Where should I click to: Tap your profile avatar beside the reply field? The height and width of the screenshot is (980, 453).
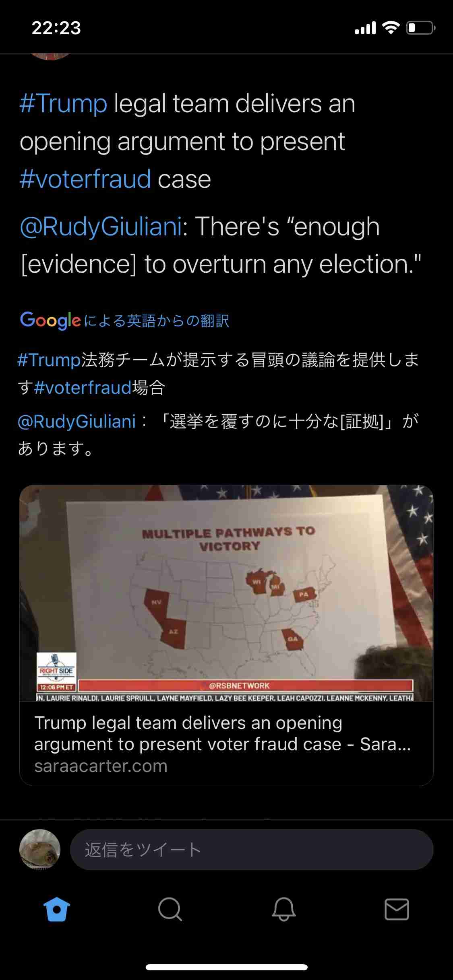tap(40, 850)
